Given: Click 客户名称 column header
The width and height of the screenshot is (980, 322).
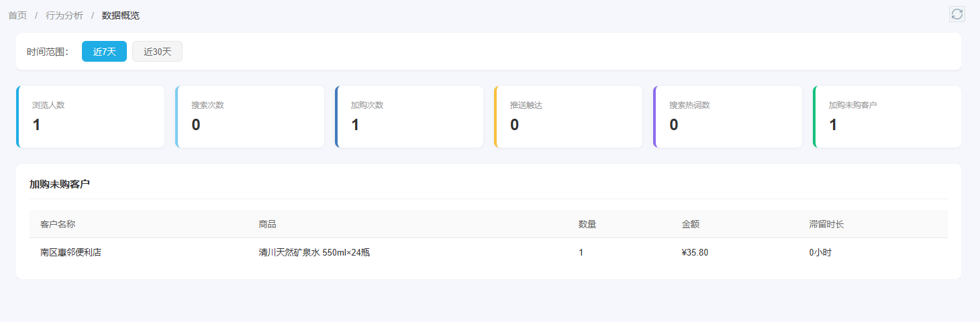Looking at the screenshot, I should [58, 224].
